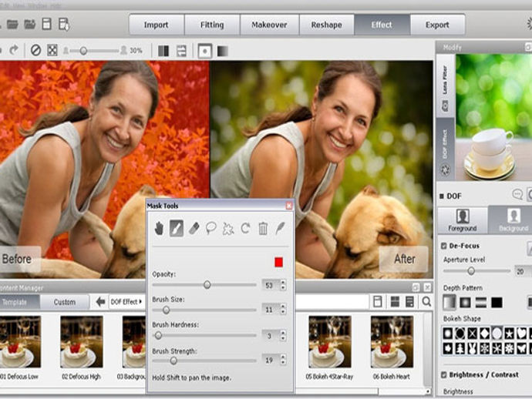Switch to the Reshape tab
Viewport: 532px width, 399px height.
(327, 25)
